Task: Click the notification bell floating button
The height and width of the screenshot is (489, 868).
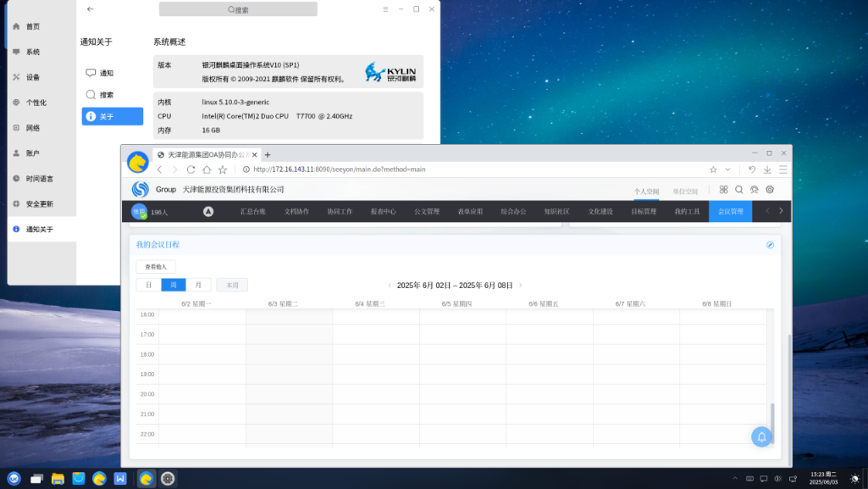Action: 761,436
